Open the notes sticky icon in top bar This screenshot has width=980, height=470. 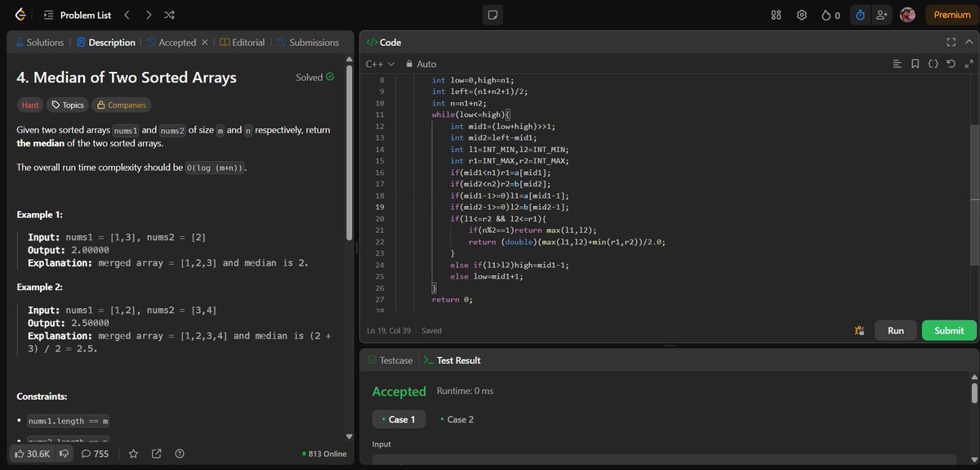pyautogui.click(x=492, y=15)
